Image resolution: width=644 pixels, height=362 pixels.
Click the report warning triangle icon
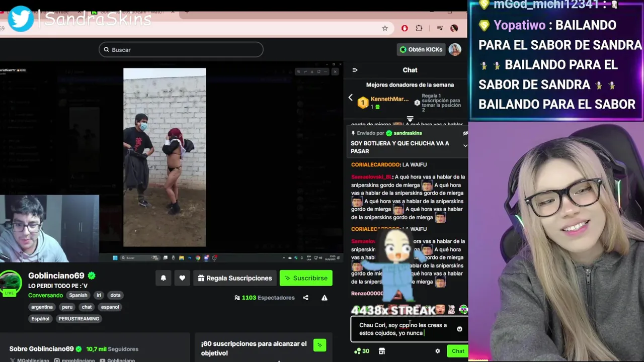click(325, 298)
